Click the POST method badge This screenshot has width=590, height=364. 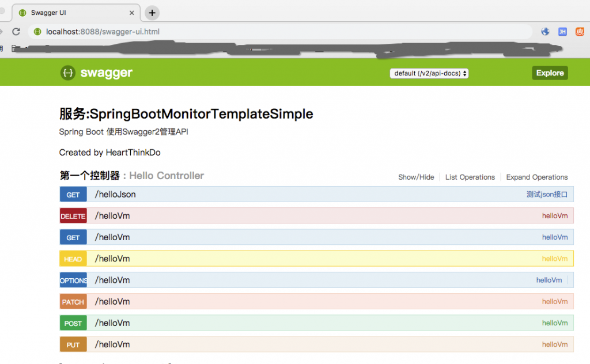pyautogui.click(x=73, y=323)
